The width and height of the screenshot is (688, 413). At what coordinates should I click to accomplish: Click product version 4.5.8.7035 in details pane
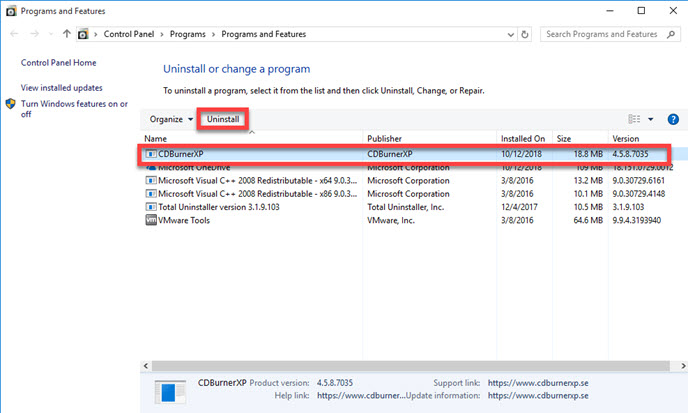tap(335, 383)
